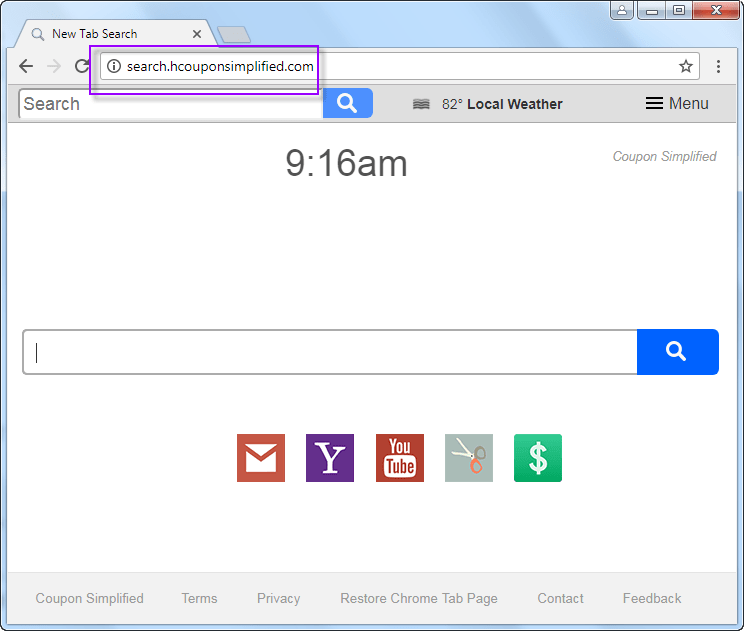The image size is (744, 631).
Task: Open Coupon Simplified footer link
Action: point(89,598)
